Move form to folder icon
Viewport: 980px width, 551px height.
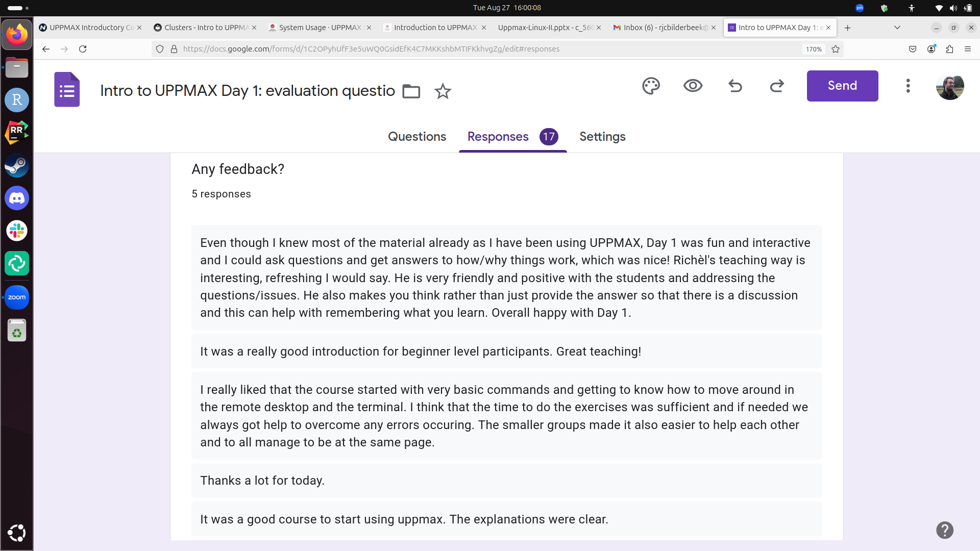411,91
